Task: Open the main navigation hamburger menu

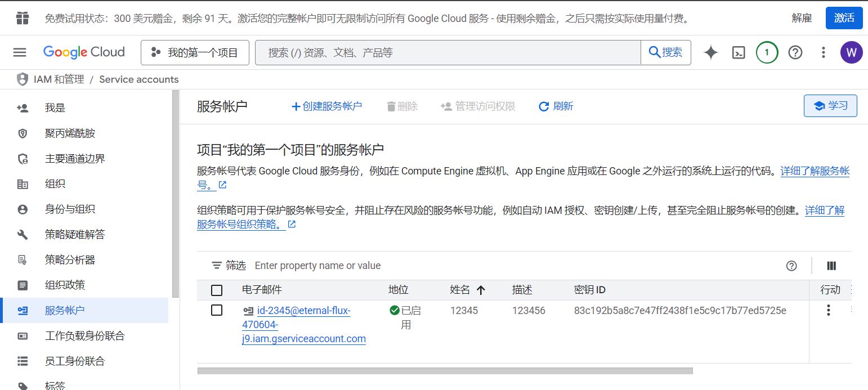Action: [20, 52]
